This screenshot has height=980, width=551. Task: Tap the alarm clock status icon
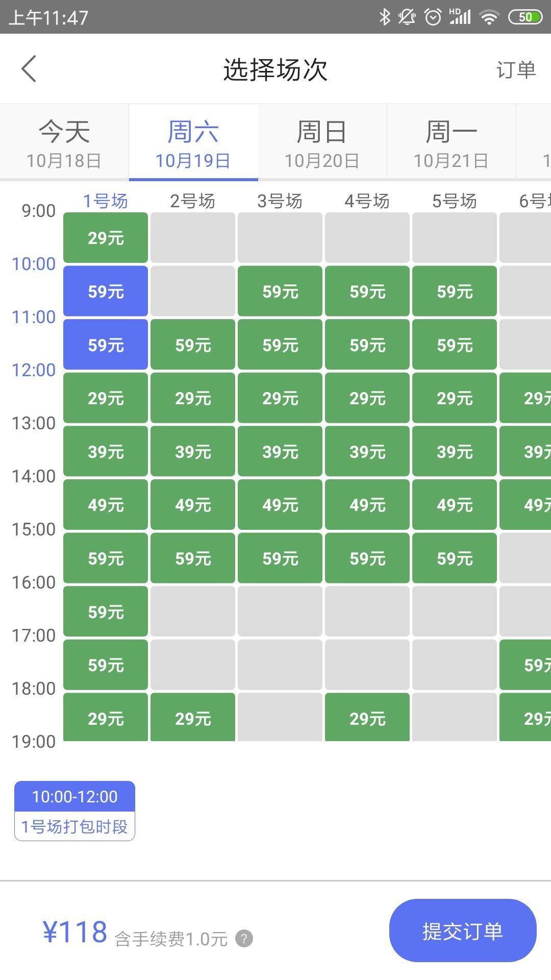tap(433, 17)
